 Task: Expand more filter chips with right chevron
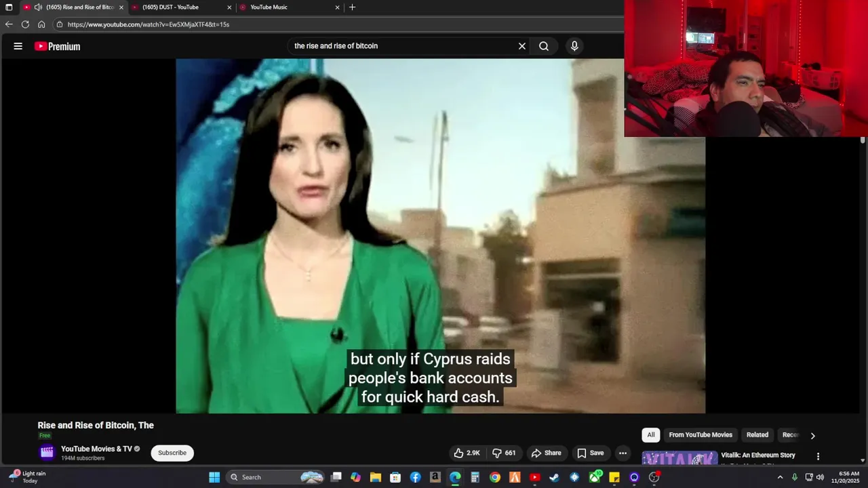point(812,436)
